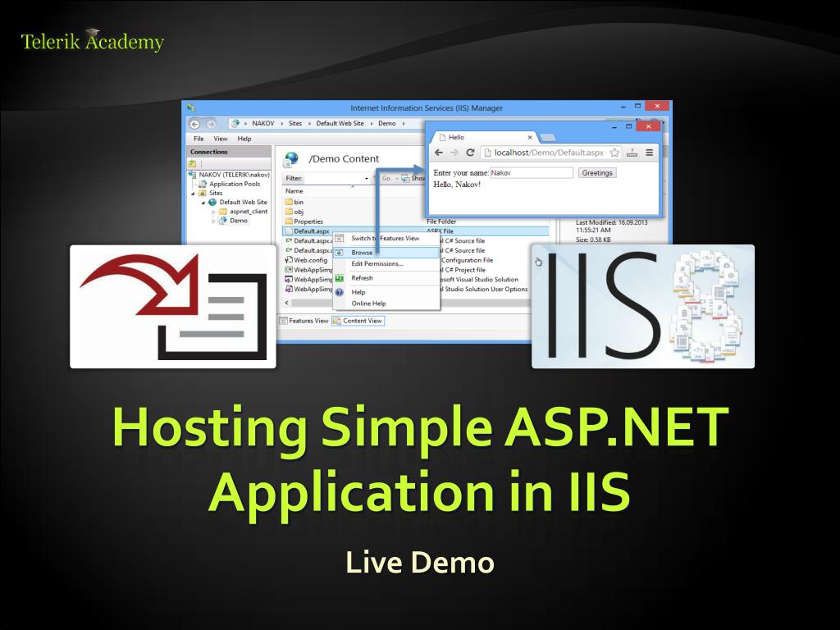840x630 pixels.
Task: Click the 'Configuration File' type cell
Action: click(x=467, y=260)
